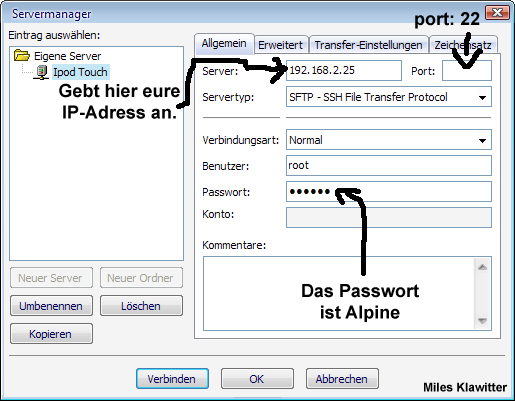Click the Eigene Server folder icon
Screen dimensions: 515x401
click(22, 55)
